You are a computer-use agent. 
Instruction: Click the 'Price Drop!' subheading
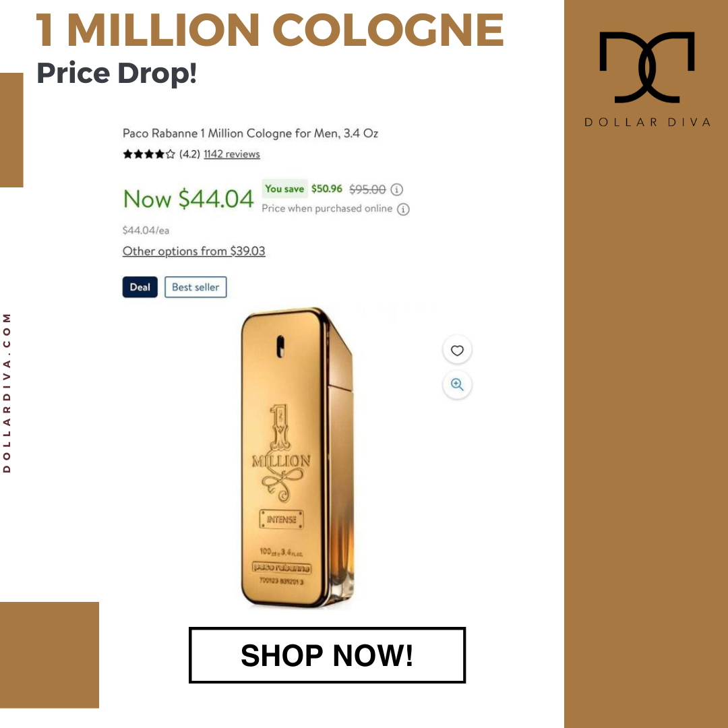coord(117,73)
